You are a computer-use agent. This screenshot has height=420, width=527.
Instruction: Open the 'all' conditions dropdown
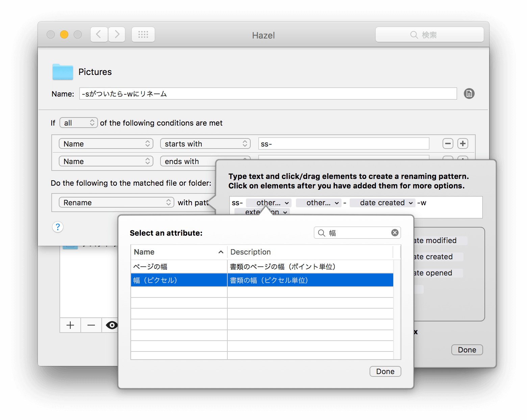[79, 123]
